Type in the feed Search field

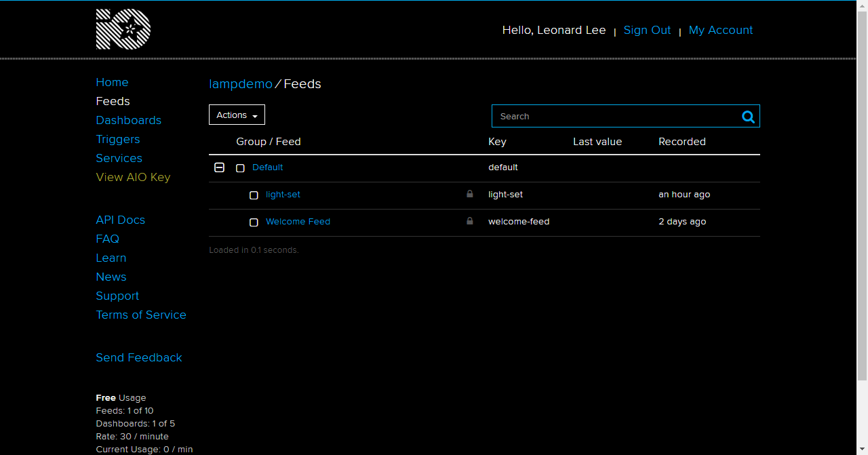click(x=614, y=117)
